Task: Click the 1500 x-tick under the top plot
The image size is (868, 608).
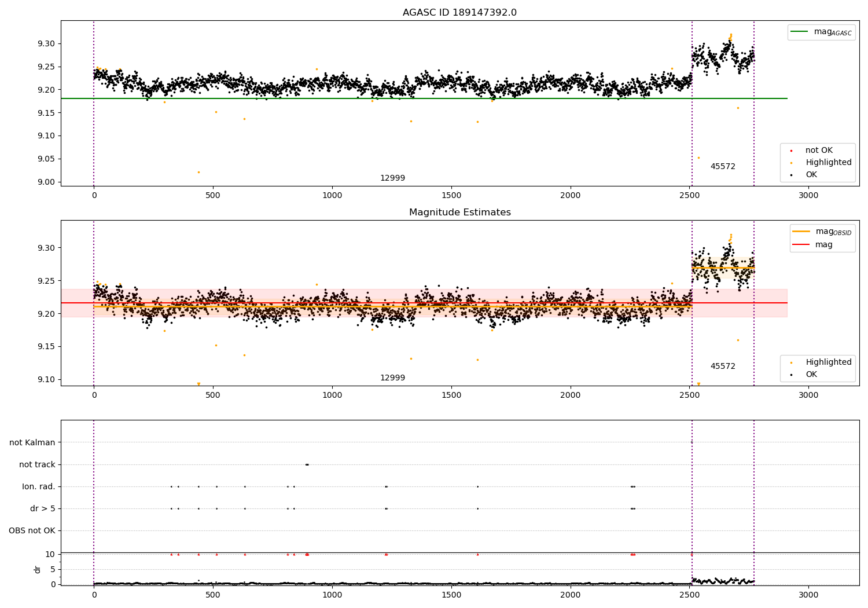Action: point(451,196)
